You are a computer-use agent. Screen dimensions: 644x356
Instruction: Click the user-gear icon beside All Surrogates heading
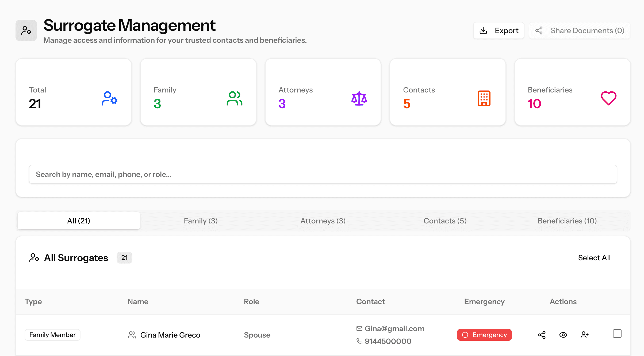click(34, 257)
